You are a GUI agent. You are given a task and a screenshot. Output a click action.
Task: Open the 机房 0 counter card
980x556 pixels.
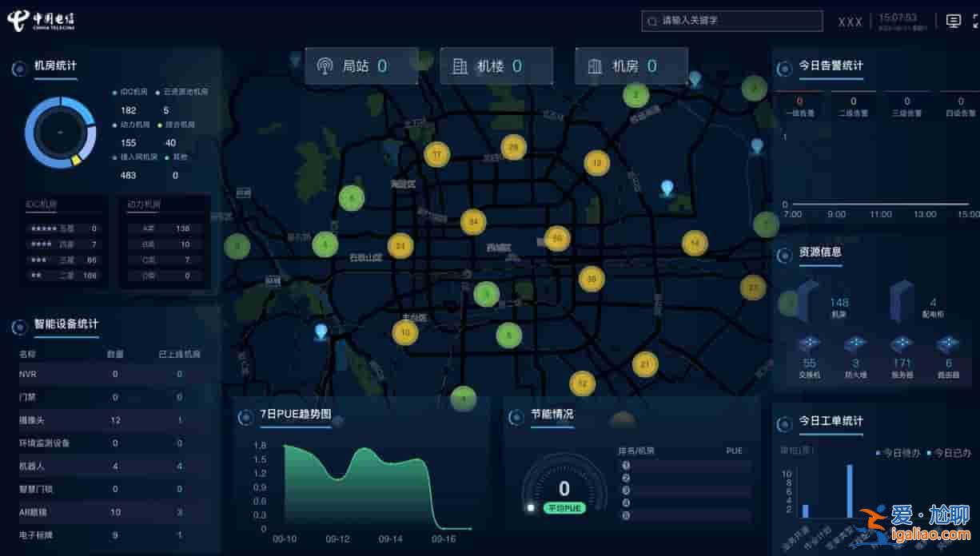pyautogui.click(x=631, y=66)
